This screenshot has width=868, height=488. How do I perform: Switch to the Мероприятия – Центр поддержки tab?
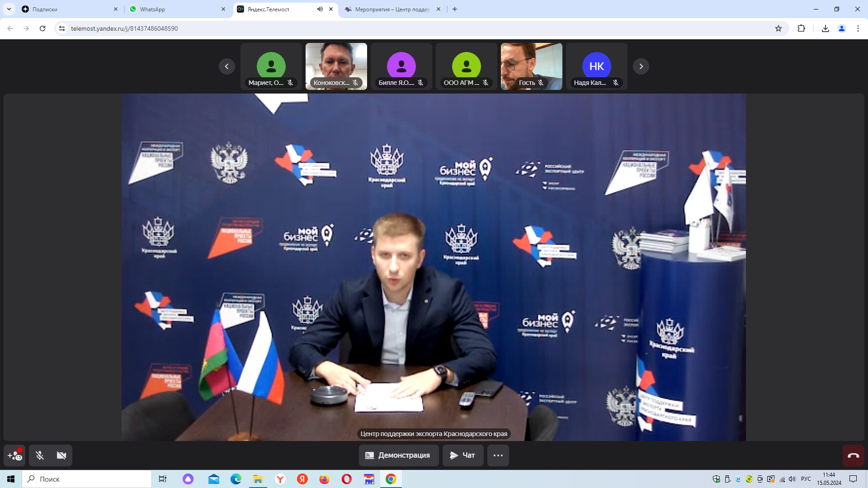point(393,9)
